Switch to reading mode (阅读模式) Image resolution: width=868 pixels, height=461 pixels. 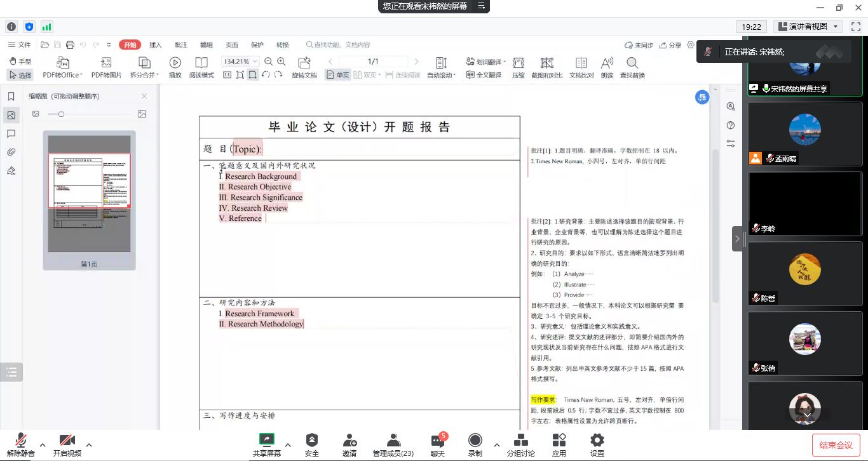[x=201, y=68]
